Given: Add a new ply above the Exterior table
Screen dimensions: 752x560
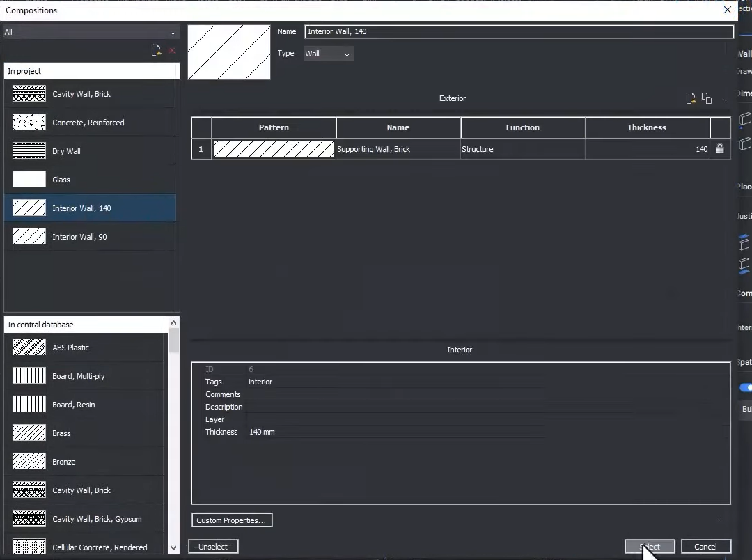Looking at the screenshot, I should 691,98.
